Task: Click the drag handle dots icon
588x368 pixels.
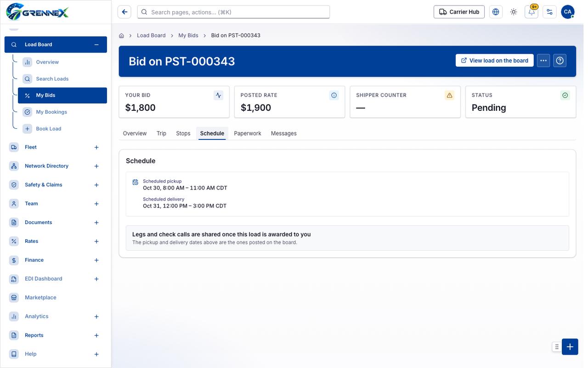Action: (557, 347)
